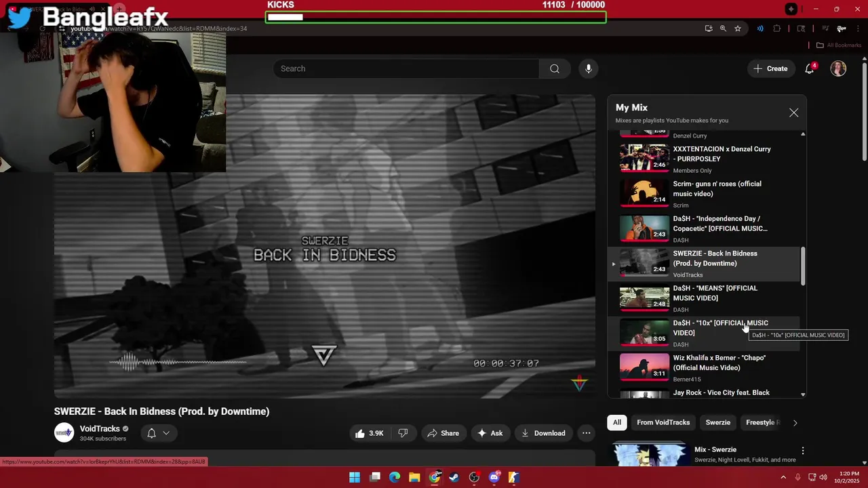The height and width of the screenshot is (488, 868).
Task: Bookmark this page with star icon
Action: (738, 28)
